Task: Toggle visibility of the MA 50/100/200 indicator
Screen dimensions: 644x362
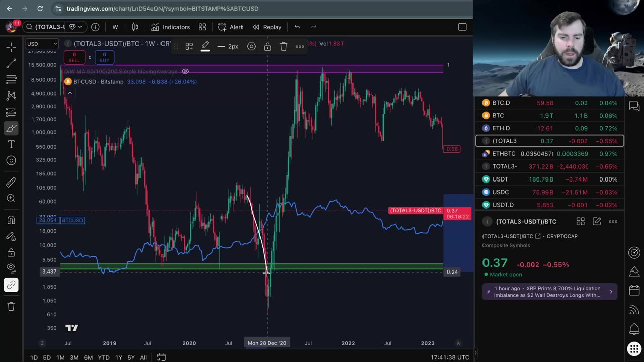Action: tap(185, 71)
